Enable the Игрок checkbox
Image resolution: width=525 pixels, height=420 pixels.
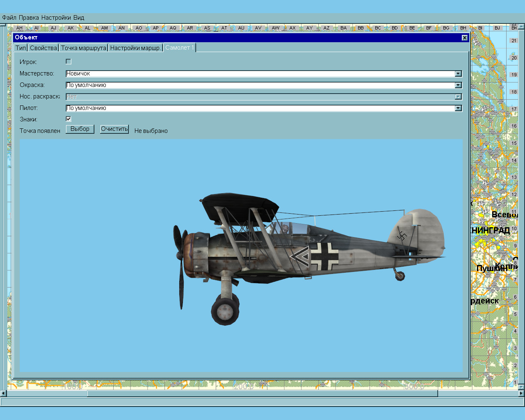(x=68, y=62)
